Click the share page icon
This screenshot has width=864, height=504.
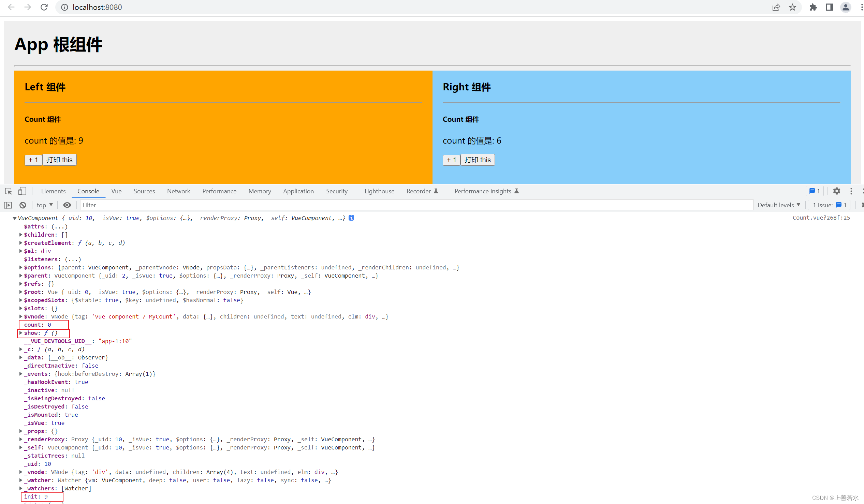tap(776, 7)
